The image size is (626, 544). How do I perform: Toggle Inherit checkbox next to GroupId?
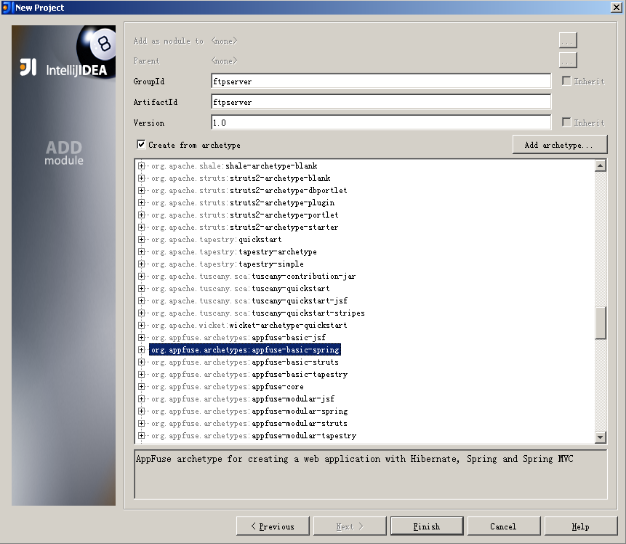pyautogui.click(x=566, y=81)
